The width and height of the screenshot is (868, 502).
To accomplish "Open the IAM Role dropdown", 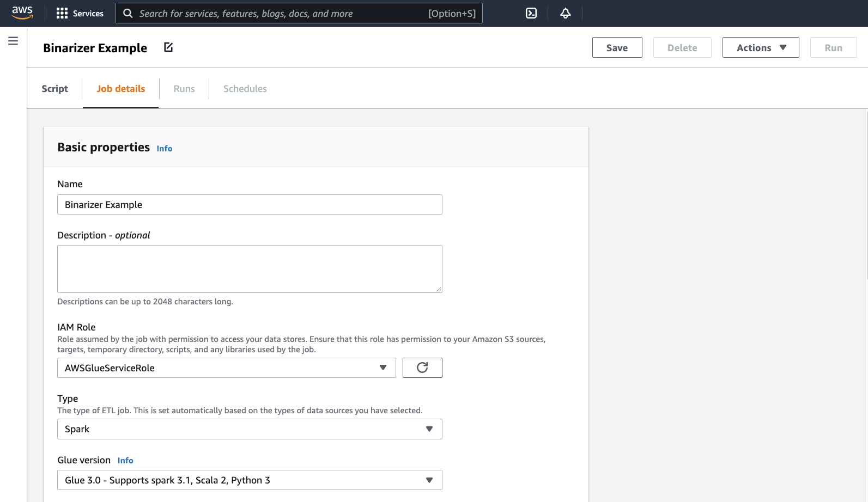I will [x=226, y=368].
